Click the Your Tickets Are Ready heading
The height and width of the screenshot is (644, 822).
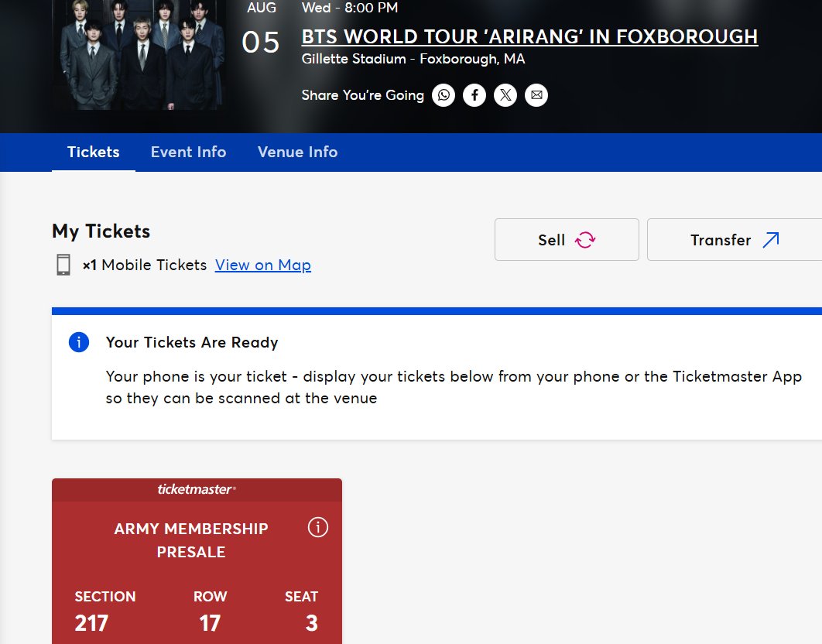click(x=192, y=342)
